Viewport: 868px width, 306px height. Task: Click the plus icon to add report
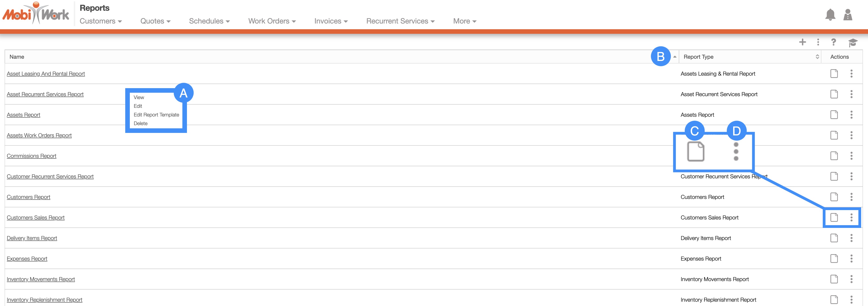pos(802,42)
